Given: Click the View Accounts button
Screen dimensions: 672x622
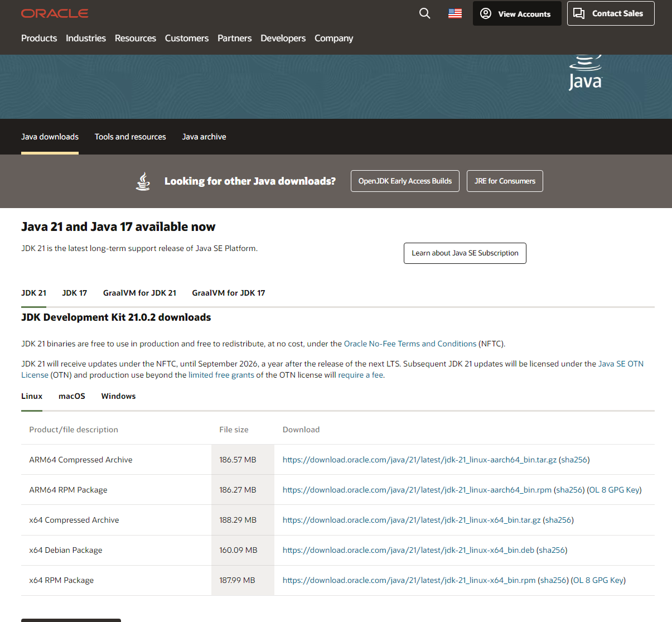Looking at the screenshot, I should tap(517, 13).
